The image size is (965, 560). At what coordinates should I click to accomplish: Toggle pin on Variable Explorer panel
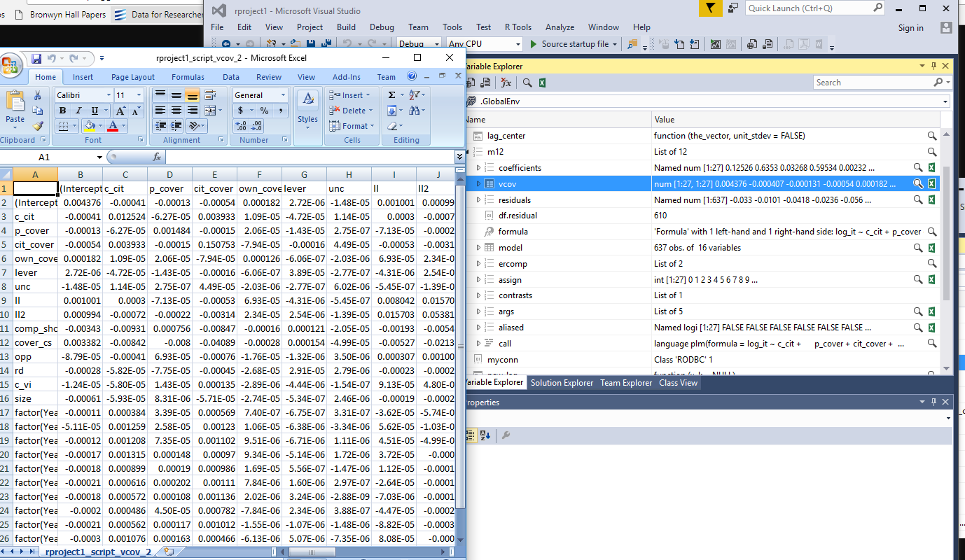click(933, 66)
